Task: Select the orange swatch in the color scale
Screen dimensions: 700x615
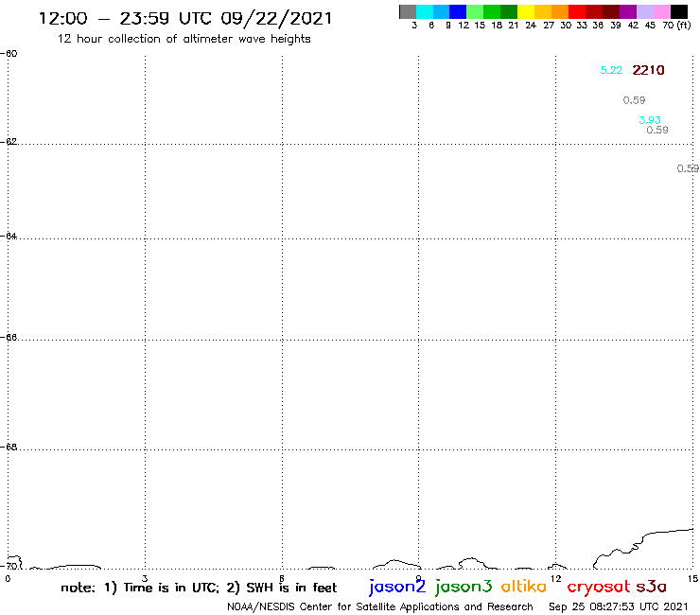Action: click(560, 11)
